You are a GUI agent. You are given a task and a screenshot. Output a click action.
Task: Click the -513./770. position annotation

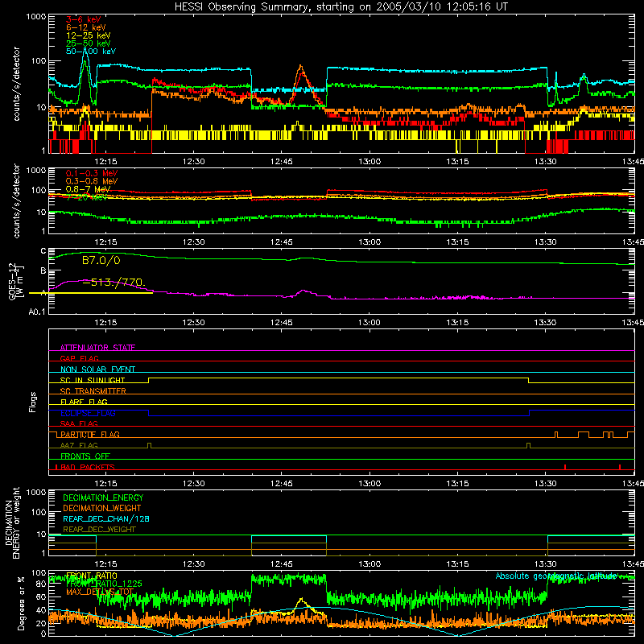click(114, 283)
